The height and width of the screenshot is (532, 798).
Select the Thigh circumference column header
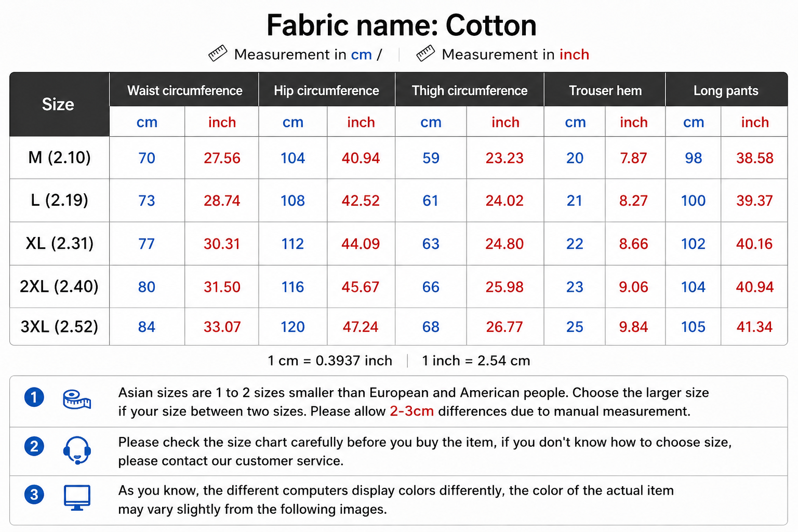pyautogui.click(x=470, y=90)
